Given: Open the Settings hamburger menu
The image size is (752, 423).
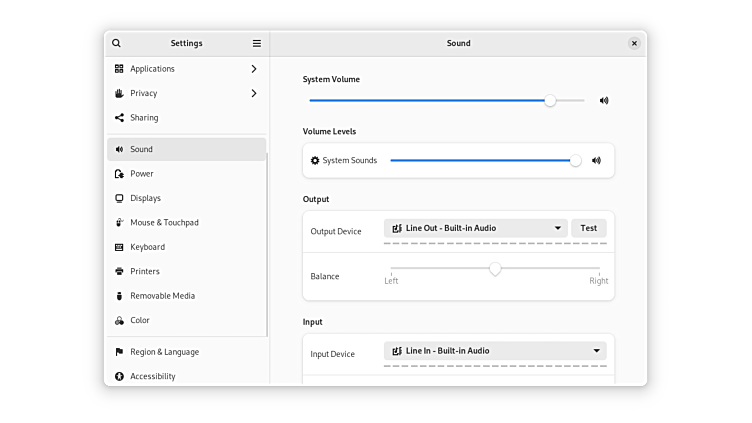Looking at the screenshot, I should click(257, 43).
